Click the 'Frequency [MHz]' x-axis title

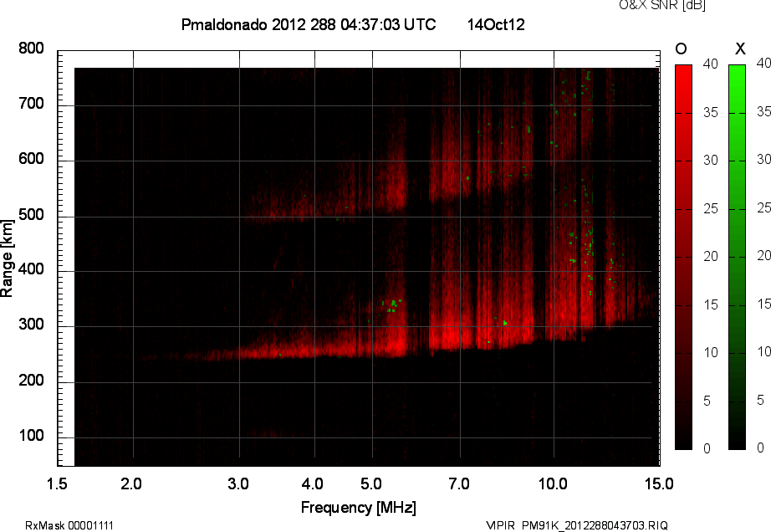(359, 508)
